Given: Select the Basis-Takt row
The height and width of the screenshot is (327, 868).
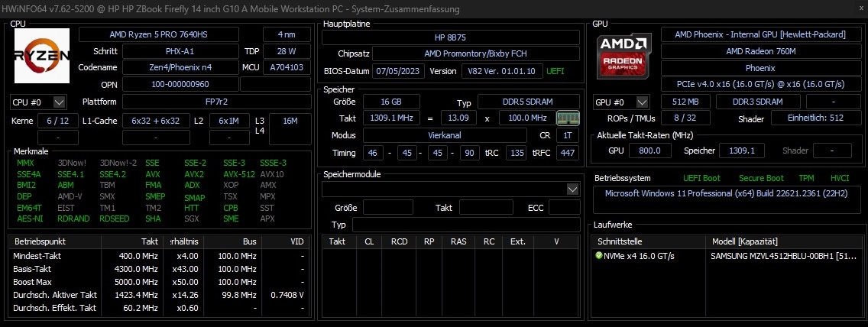Looking at the screenshot, I should [160, 269].
